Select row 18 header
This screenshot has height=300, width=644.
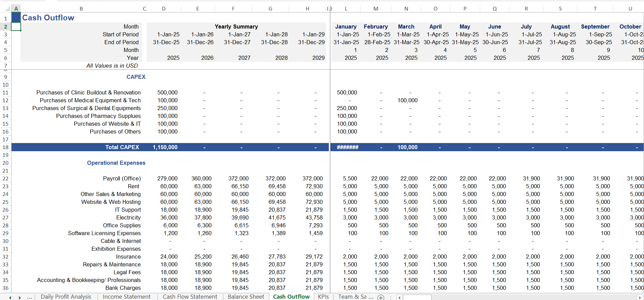(5, 147)
